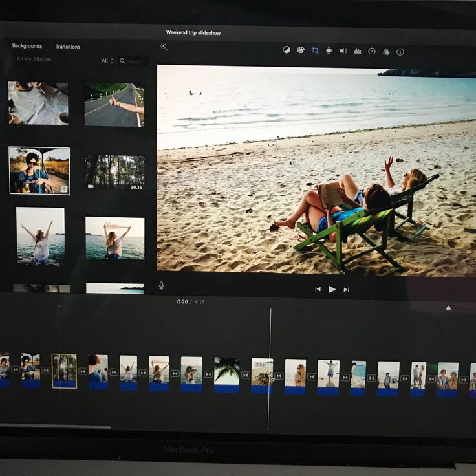The width and height of the screenshot is (476, 476).
Task: Select the hitchhiker thumbs-up road thumbnail
Action: (114, 105)
